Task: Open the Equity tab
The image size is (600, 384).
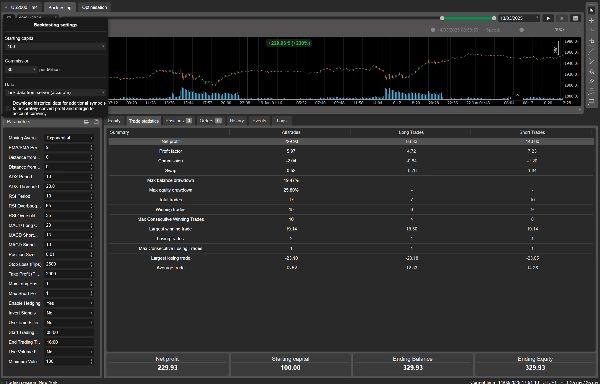Action: 114,121
